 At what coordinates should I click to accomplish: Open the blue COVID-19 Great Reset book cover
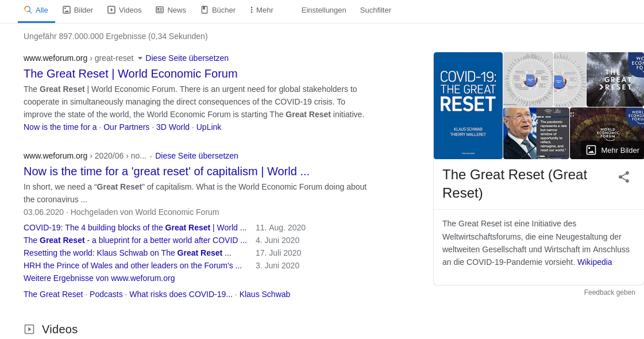coord(468,106)
